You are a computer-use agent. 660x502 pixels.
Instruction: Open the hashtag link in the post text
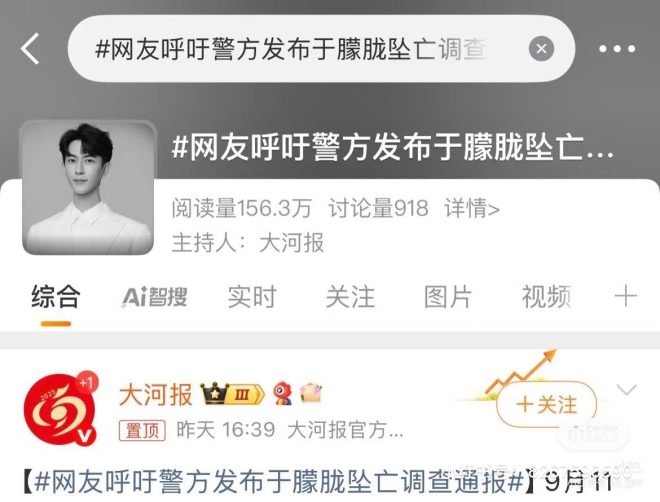pos(279,482)
